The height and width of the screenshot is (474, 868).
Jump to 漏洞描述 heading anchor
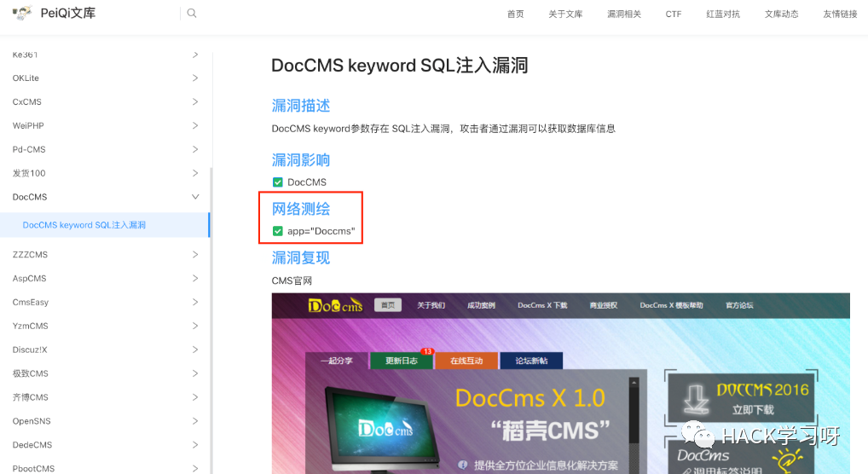pyautogui.click(x=301, y=105)
